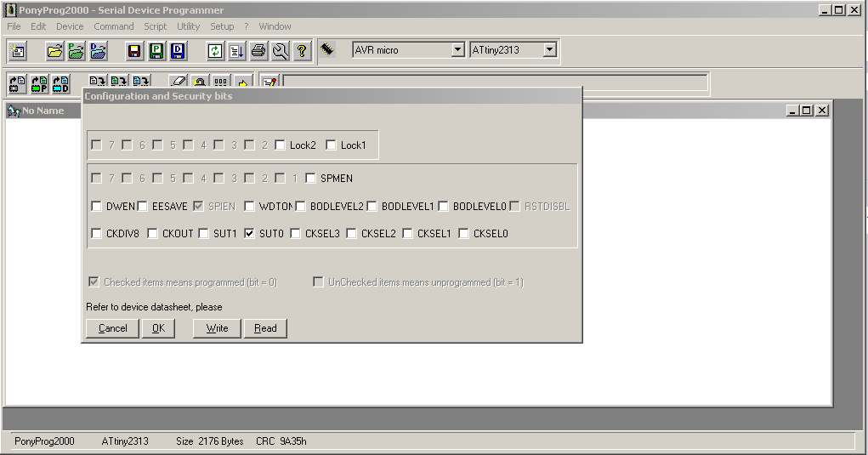Click the Reload Files toolbar icon
This screenshot has height=455, width=868.
[x=215, y=51]
